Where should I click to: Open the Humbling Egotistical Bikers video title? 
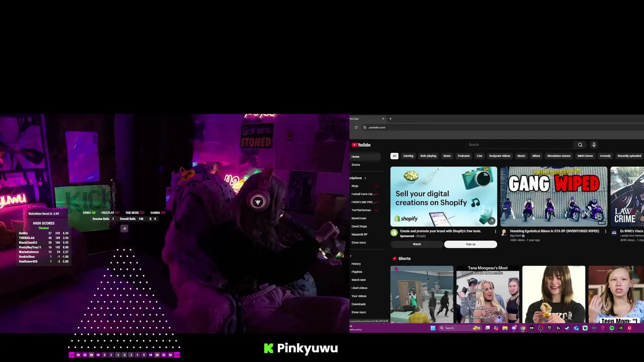(554, 231)
